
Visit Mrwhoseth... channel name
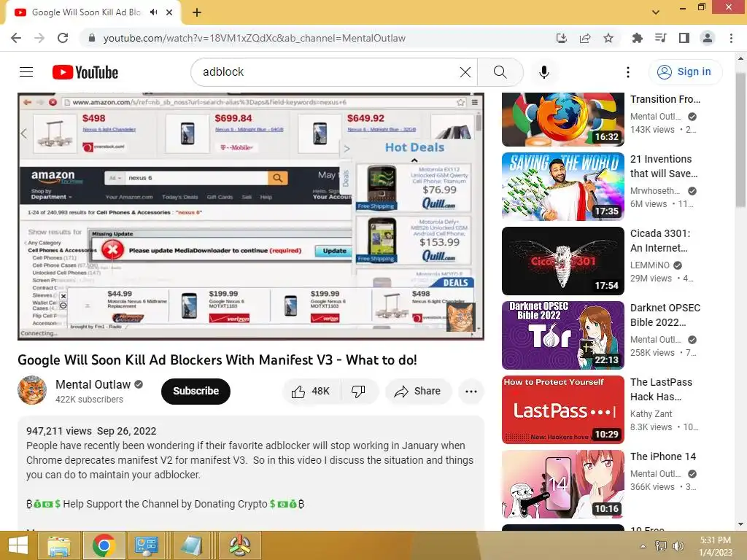pos(655,191)
